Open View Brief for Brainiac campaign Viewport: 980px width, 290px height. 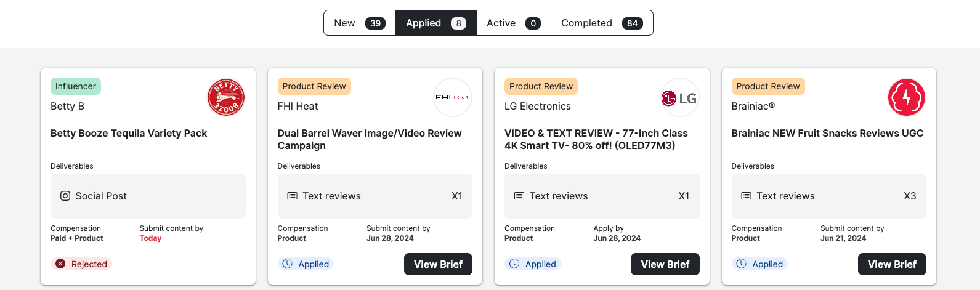[x=892, y=264]
